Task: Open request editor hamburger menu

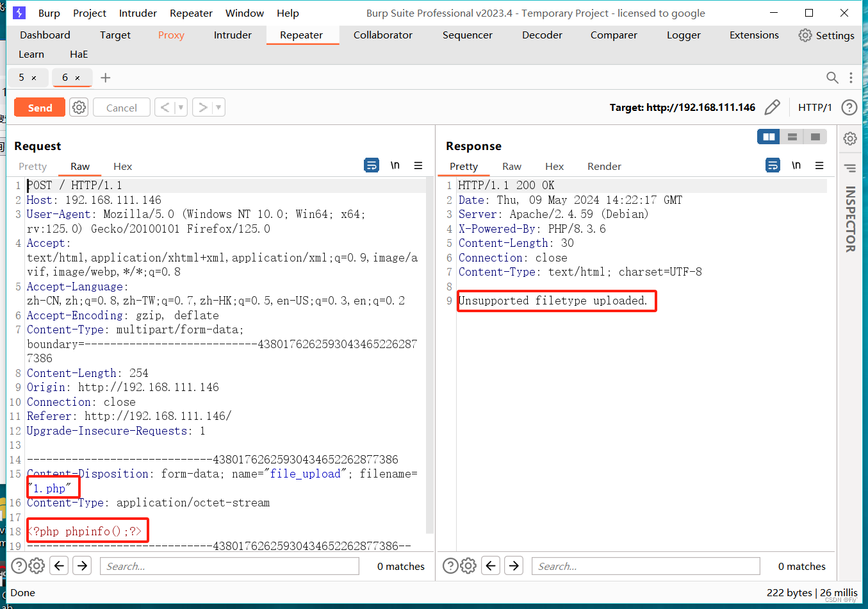Action: pos(418,165)
